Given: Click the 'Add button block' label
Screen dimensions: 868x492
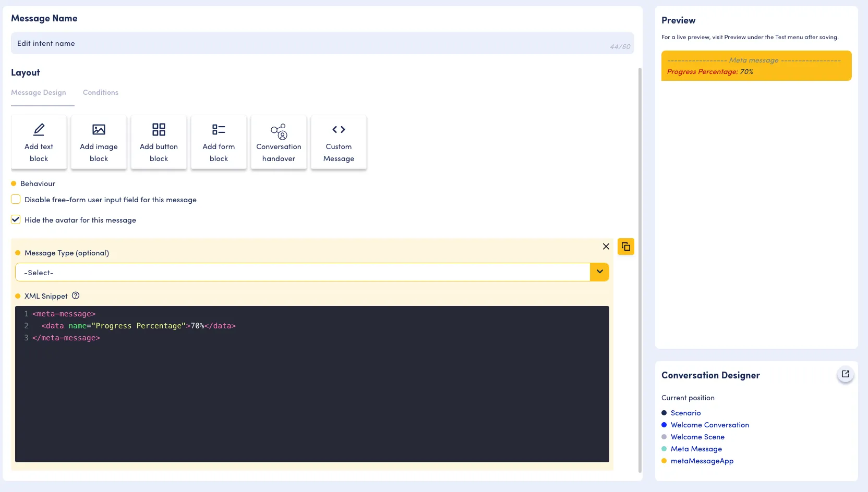Looking at the screenshot, I should pyautogui.click(x=159, y=153).
